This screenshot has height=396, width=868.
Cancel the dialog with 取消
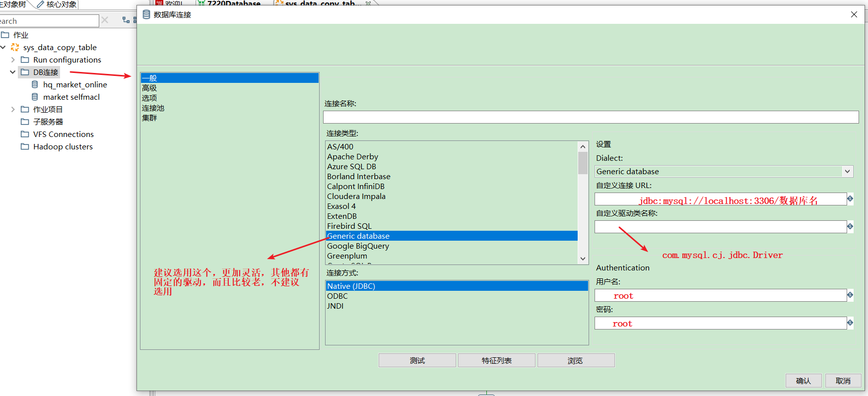point(843,381)
